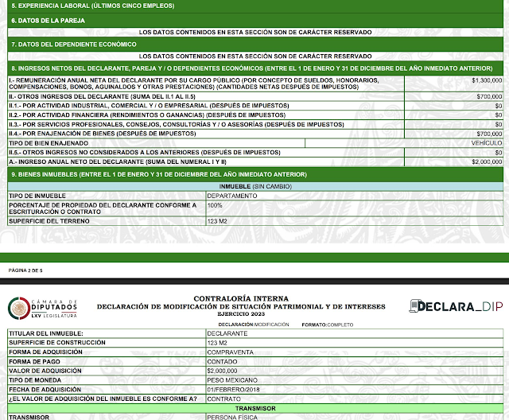Select the '123 M2' value for SUPERFICIE DEL TERRENO
Screen dimensions: 509x420
tap(217, 221)
